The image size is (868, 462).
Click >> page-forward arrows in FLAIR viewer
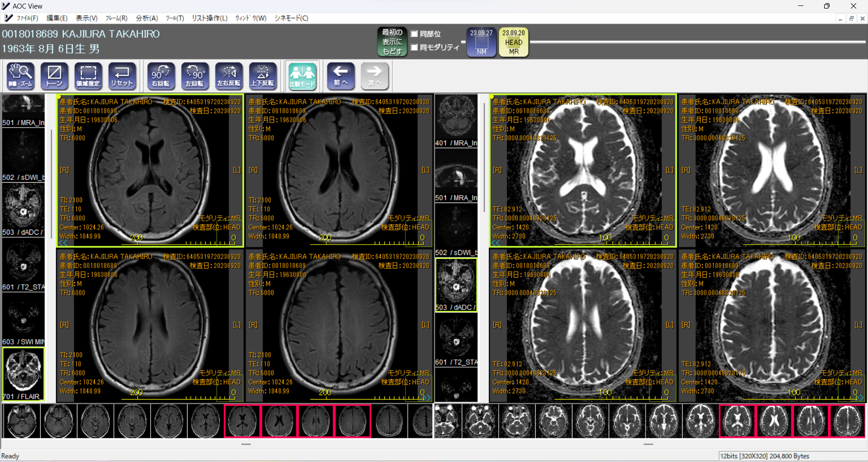pos(426,398)
